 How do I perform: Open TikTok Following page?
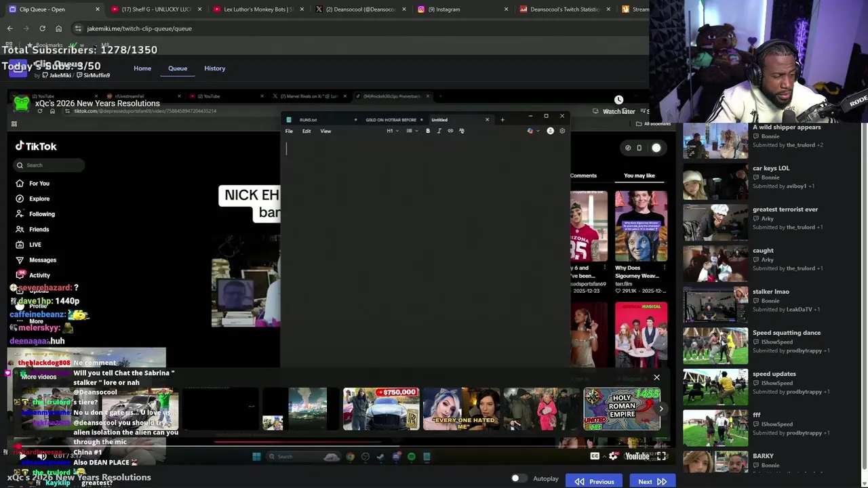(42, 214)
